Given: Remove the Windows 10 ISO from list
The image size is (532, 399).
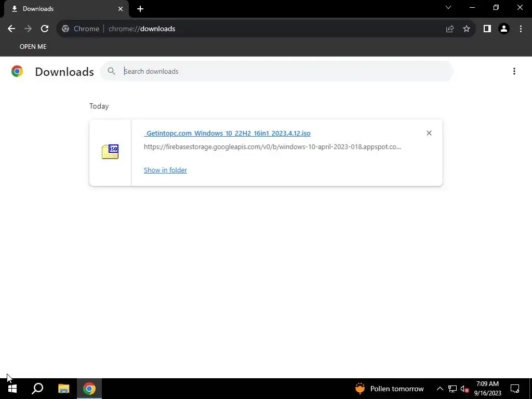Looking at the screenshot, I should pyautogui.click(x=429, y=133).
